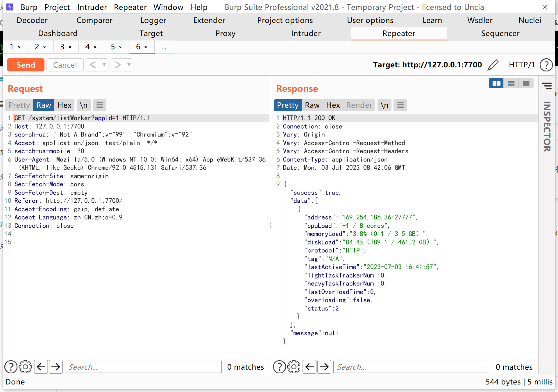Viewport: 558px width, 392px height.
Task: Click the Cancel button
Action: click(x=65, y=65)
